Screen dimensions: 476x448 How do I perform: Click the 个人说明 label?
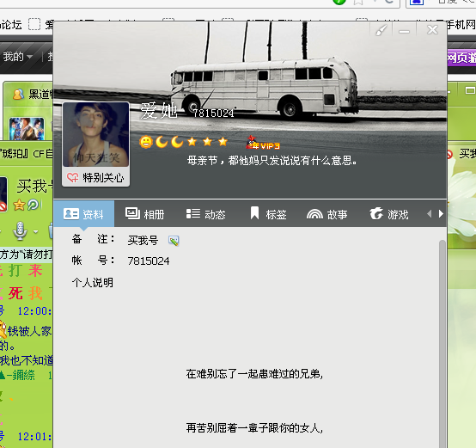pos(93,283)
